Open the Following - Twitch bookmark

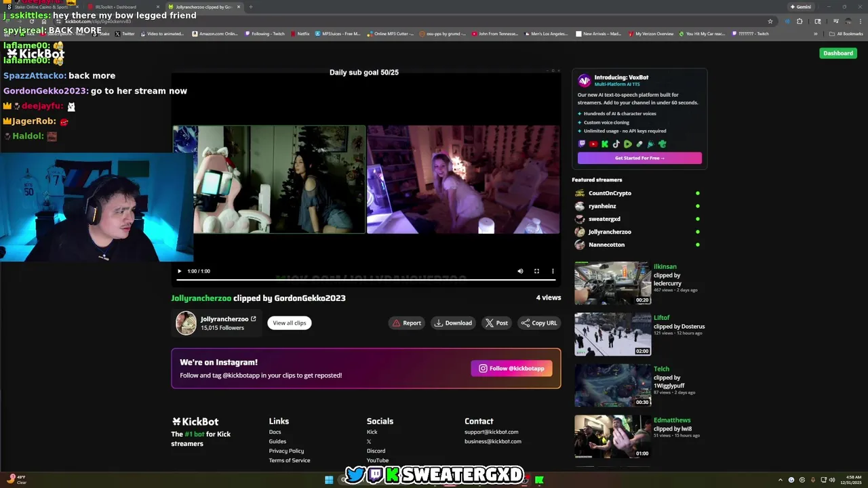[x=265, y=33]
